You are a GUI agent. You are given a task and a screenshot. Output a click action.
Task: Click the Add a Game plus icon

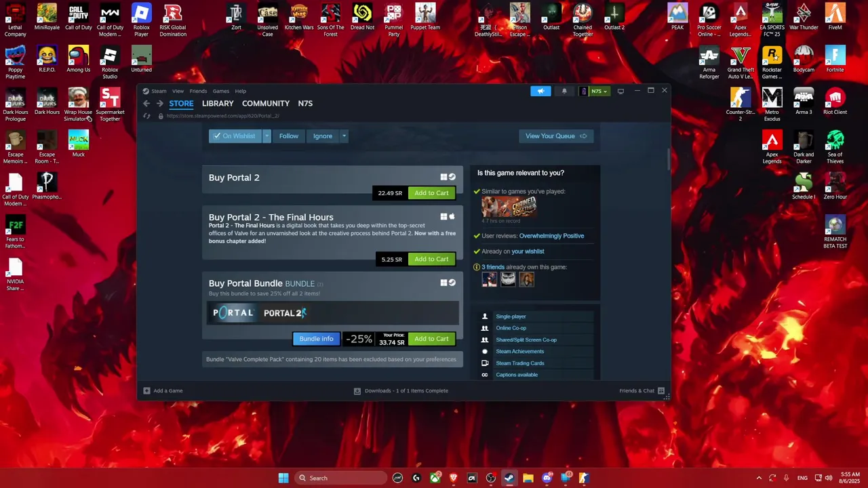pos(146,390)
